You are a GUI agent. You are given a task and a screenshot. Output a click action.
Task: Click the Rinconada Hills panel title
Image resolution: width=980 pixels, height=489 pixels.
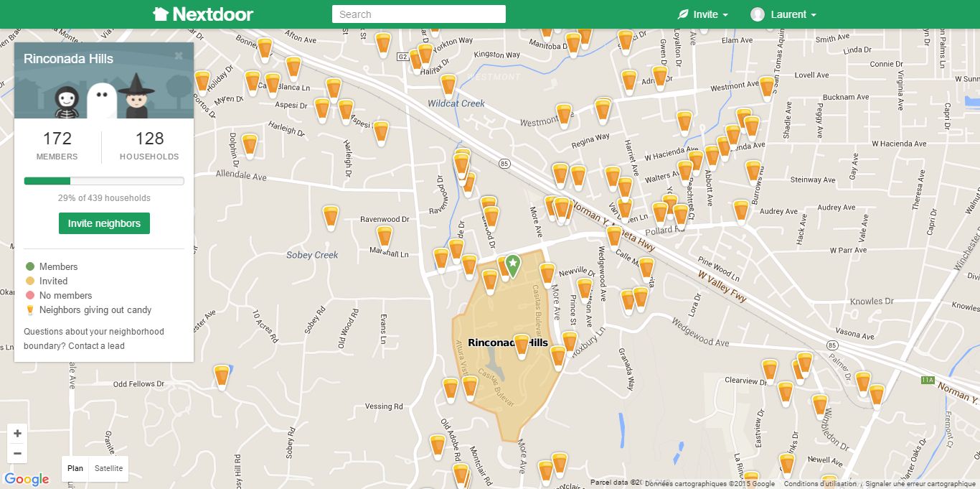coord(68,59)
